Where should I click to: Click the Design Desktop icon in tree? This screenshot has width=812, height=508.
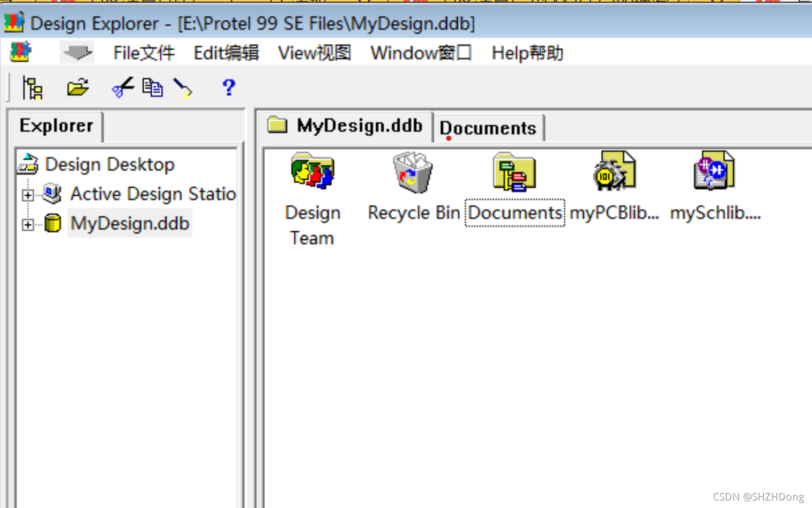click(28, 164)
